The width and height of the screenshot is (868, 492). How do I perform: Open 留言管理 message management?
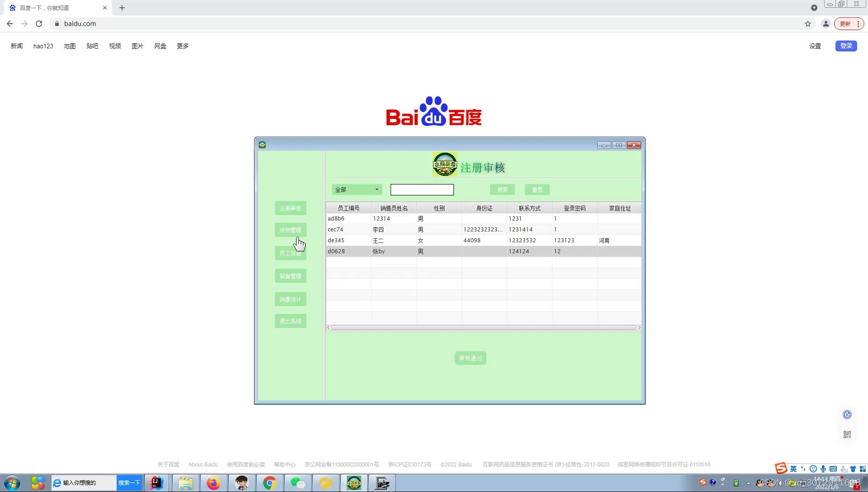(290, 276)
